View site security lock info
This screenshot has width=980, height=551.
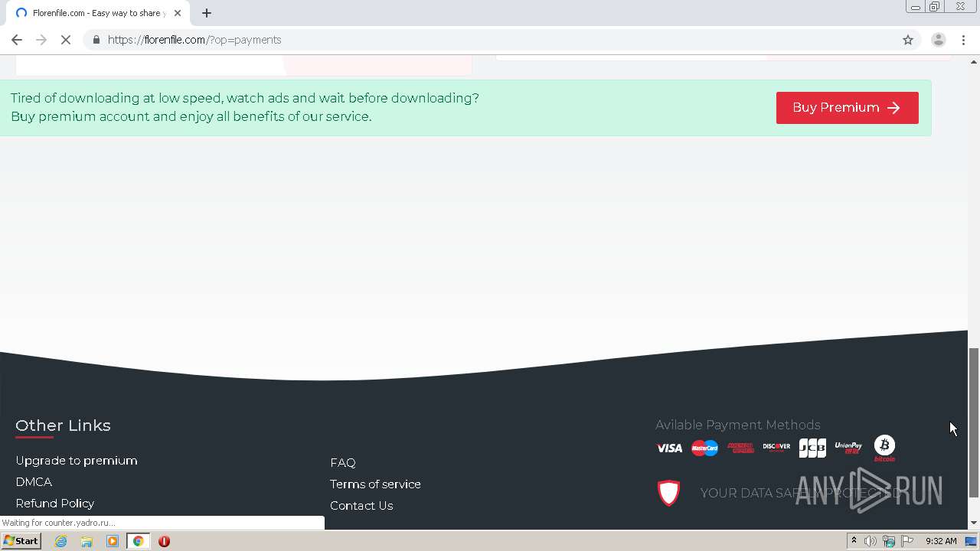point(96,40)
